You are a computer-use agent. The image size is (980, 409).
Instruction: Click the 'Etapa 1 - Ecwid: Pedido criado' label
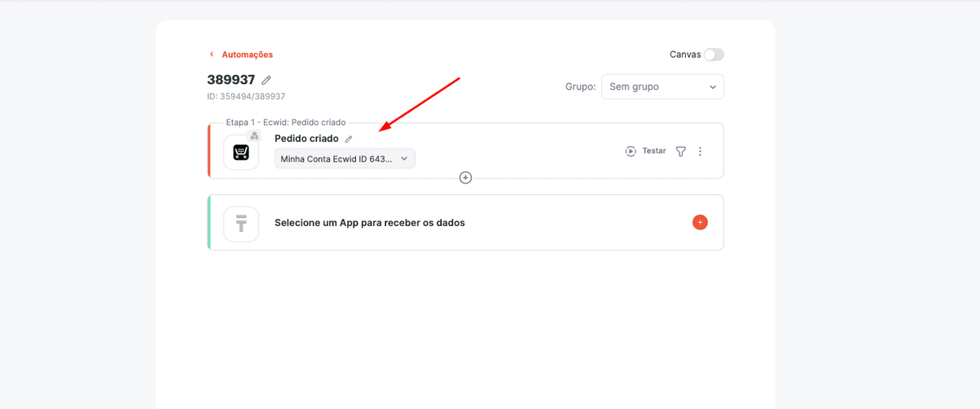coord(286,122)
